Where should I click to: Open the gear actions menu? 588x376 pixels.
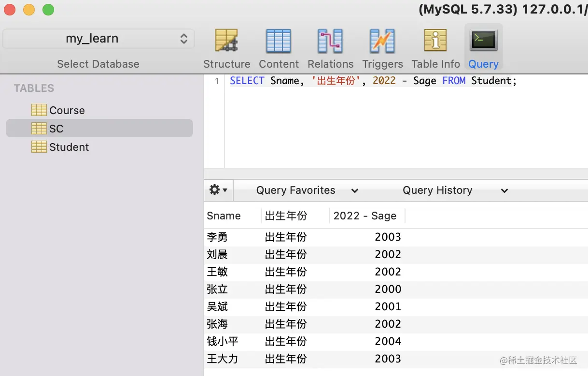[x=218, y=190]
